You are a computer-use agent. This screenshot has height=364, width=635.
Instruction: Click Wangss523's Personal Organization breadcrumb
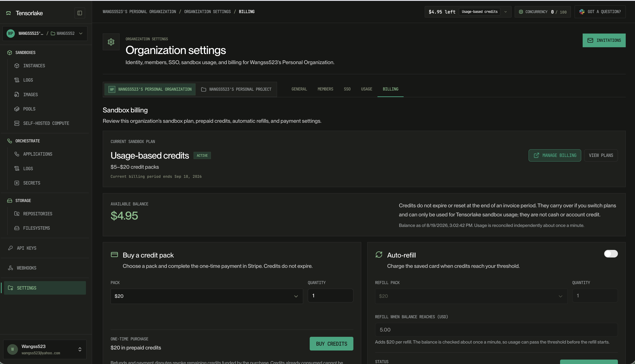[139, 12]
